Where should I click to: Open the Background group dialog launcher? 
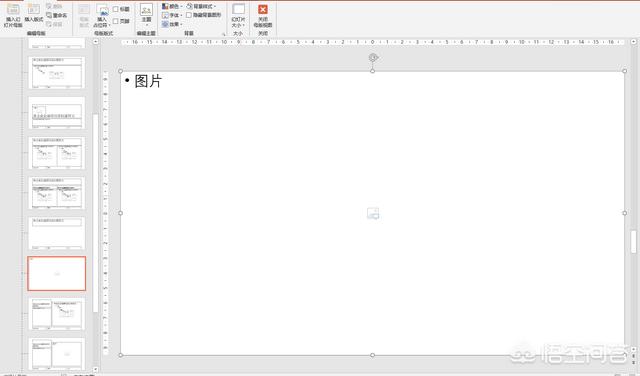(x=224, y=34)
